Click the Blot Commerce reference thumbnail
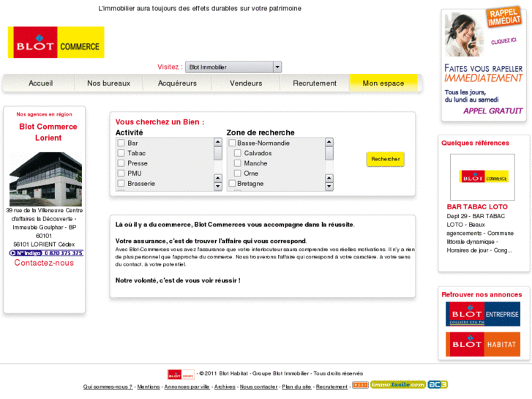532x399 pixels. point(482,177)
